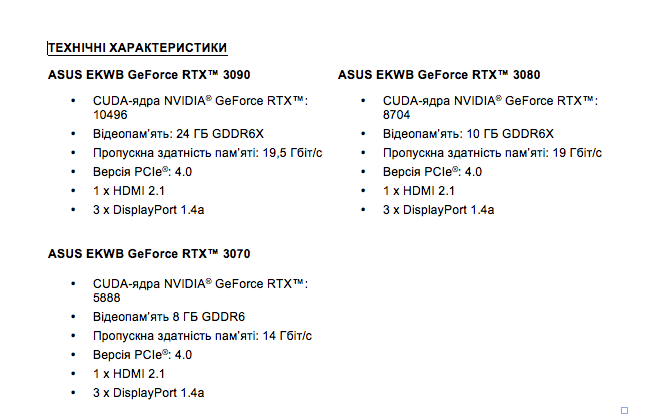The image size is (669, 416).
Task: Click the 14 Гбіт/с memory bandwidth line
Action: 202,336
